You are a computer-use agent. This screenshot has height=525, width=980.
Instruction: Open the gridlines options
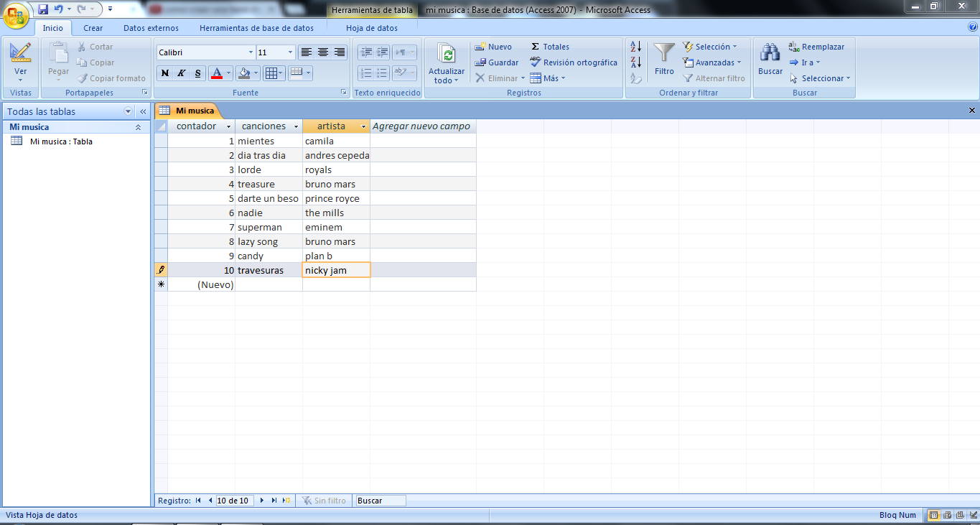274,73
